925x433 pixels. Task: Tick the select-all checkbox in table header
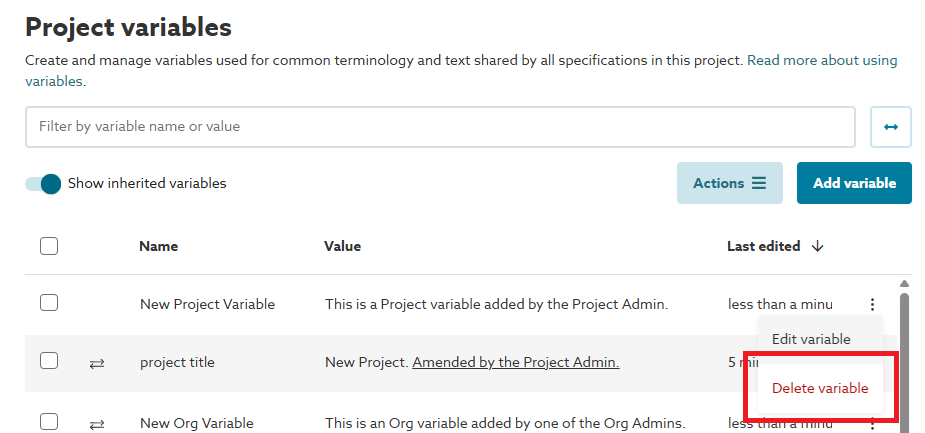49,246
